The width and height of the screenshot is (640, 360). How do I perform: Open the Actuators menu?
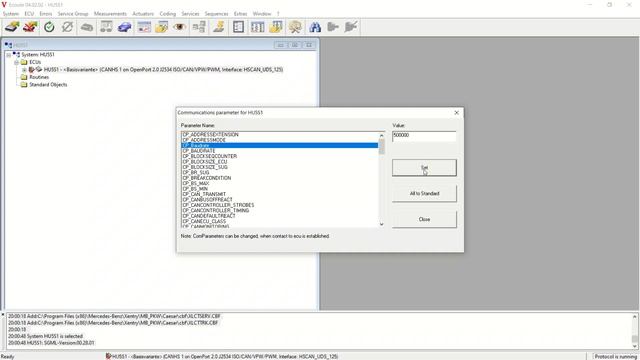143,13
